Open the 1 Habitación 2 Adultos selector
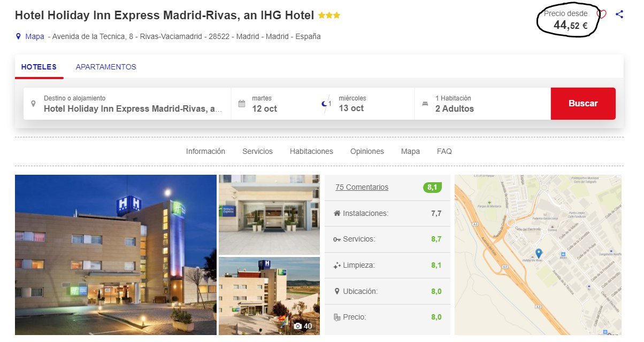 [x=482, y=104]
